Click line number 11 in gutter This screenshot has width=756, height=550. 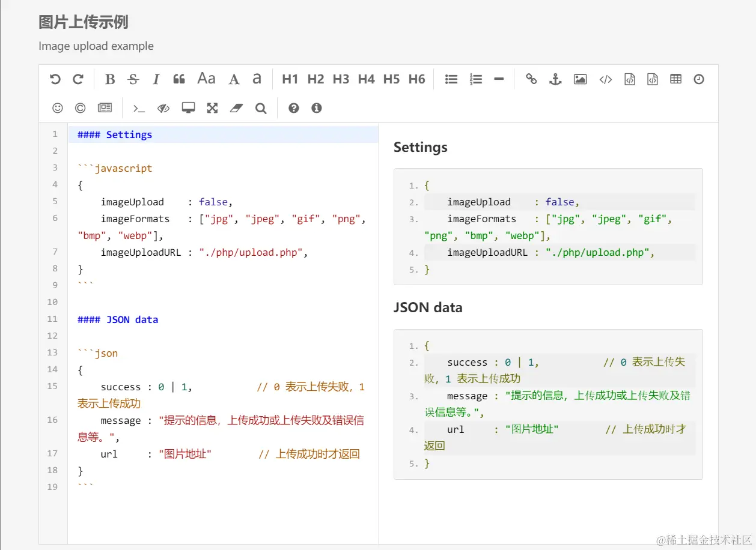[x=53, y=318]
